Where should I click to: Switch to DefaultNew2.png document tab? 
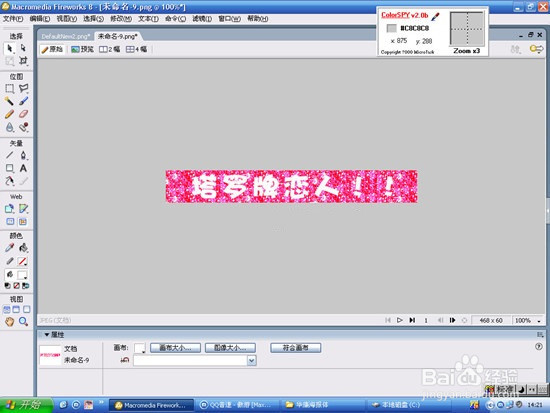point(65,36)
